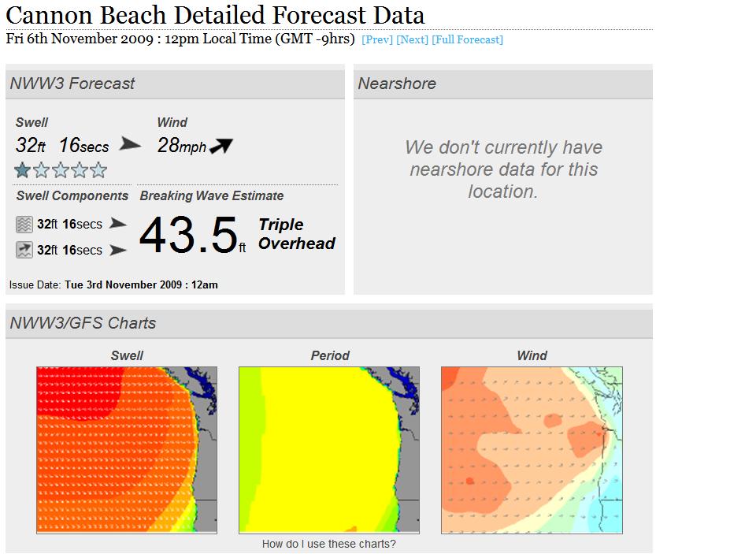The image size is (756, 554).
Task: Click the main swell direction arrow
Action: [x=130, y=145]
